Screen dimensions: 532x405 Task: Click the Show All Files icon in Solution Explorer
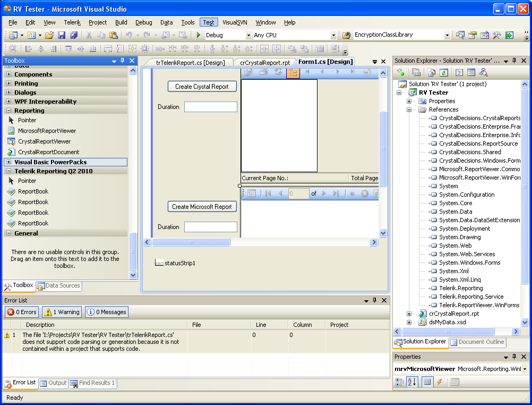[x=432, y=72]
